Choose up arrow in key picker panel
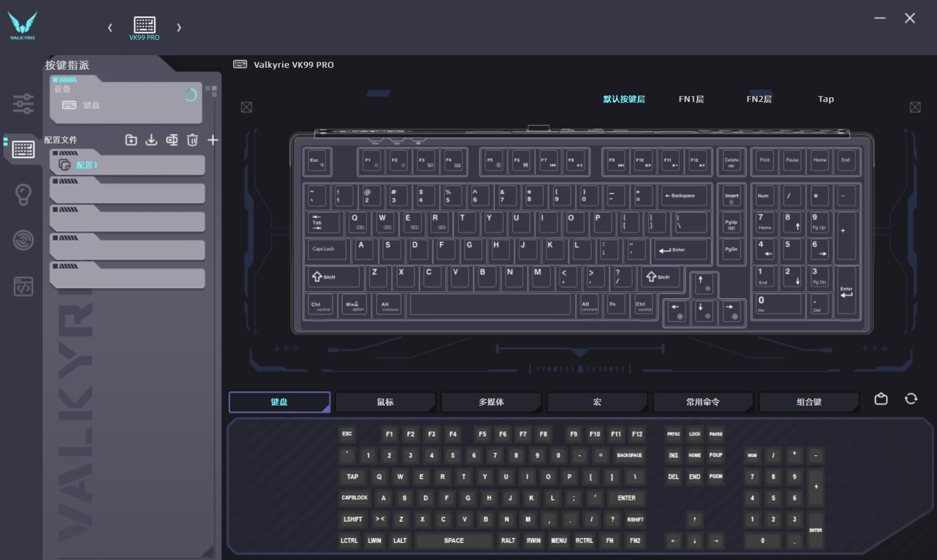Viewport: 937px width, 560px height. coord(695,520)
